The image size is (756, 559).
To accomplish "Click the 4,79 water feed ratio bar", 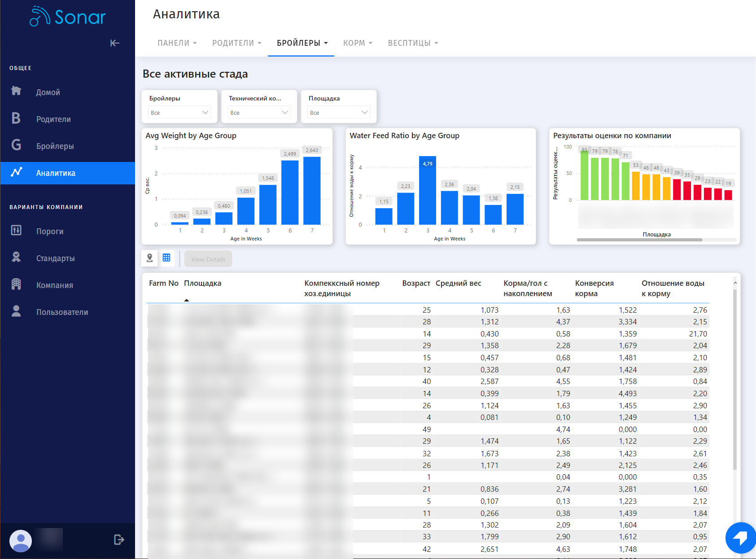I will click(428, 190).
